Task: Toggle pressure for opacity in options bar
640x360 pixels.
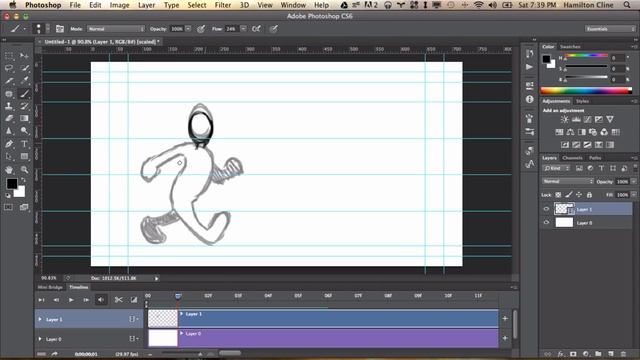Action: 201,29
